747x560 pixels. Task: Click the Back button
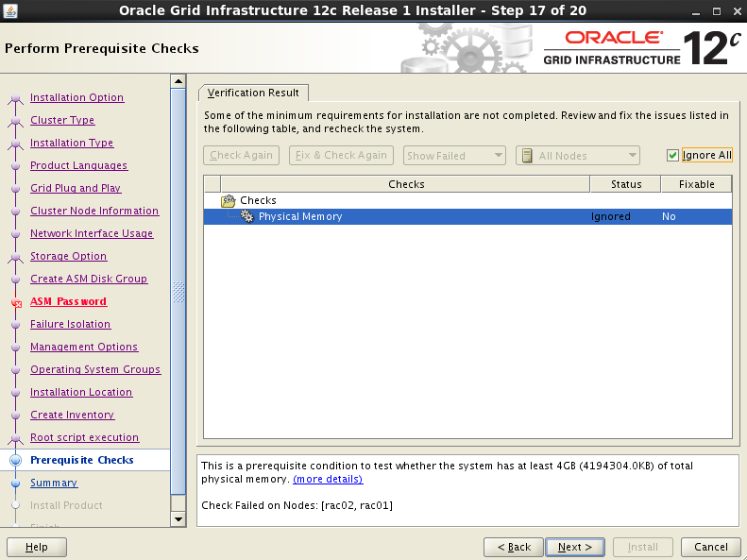[x=514, y=547]
